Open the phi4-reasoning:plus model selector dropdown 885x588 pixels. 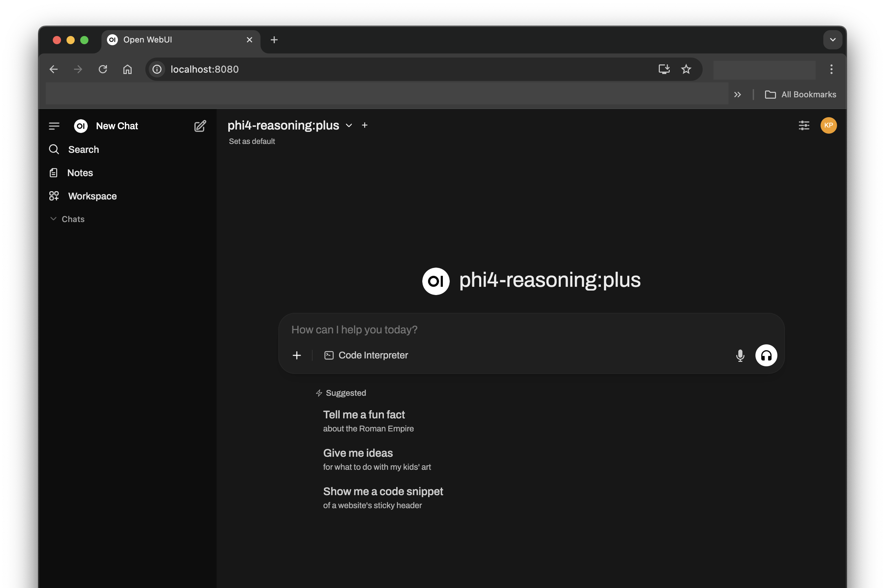290,125
